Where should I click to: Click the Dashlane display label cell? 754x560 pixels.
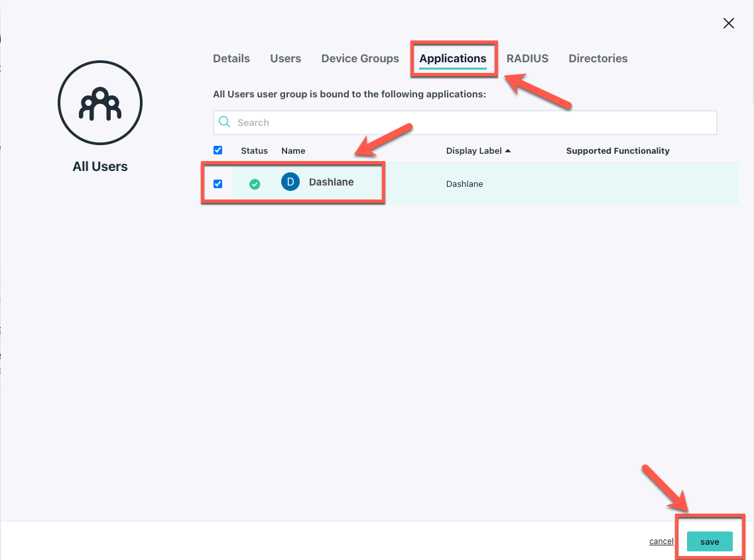(464, 184)
